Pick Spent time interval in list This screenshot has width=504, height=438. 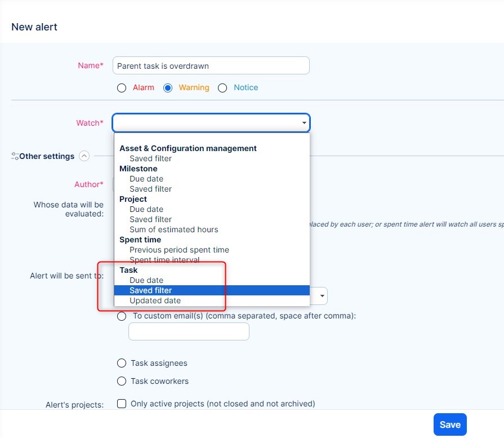click(164, 260)
